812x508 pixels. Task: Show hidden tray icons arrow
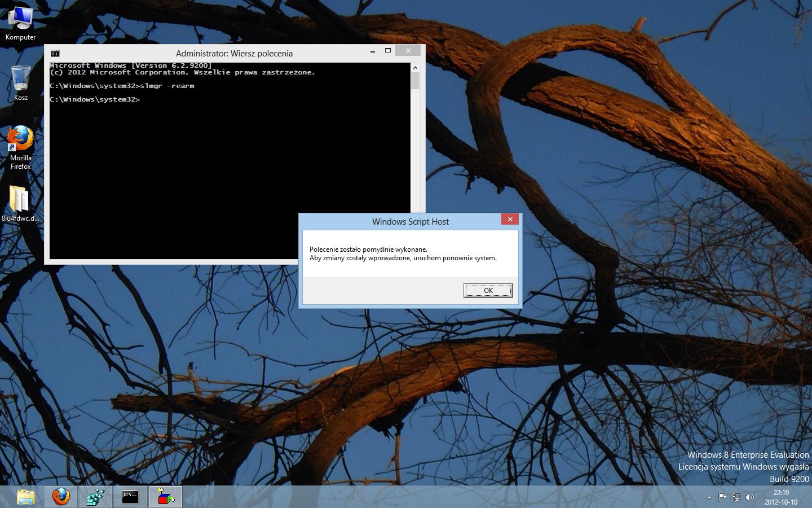click(x=709, y=497)
